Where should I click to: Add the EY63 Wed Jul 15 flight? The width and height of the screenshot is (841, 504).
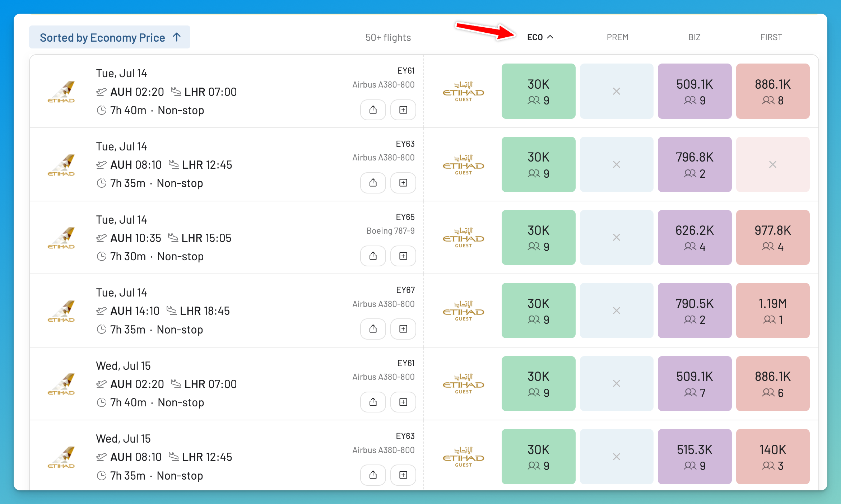(403, 475)
